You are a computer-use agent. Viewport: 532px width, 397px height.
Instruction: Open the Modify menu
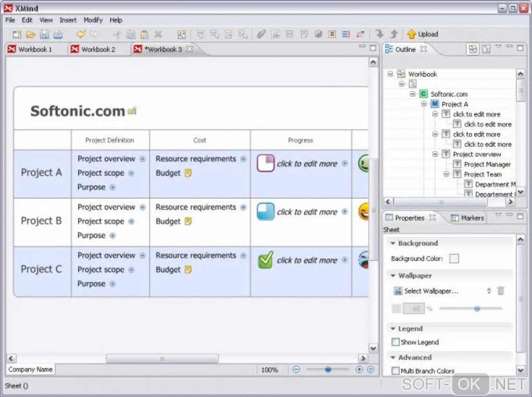pos(93,20)
